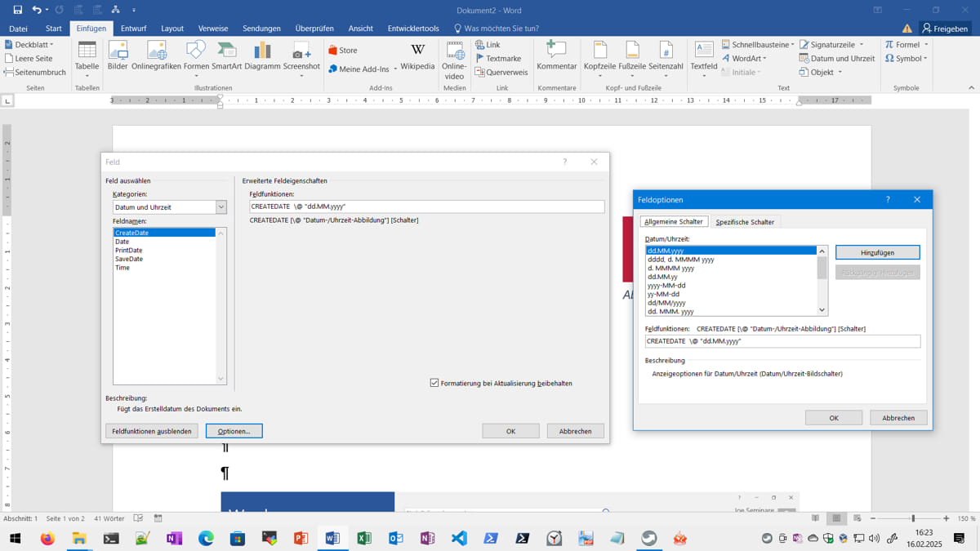The image size is (980, 551).
Task: Click the Hinzufügen button
Action: point(878,253)
